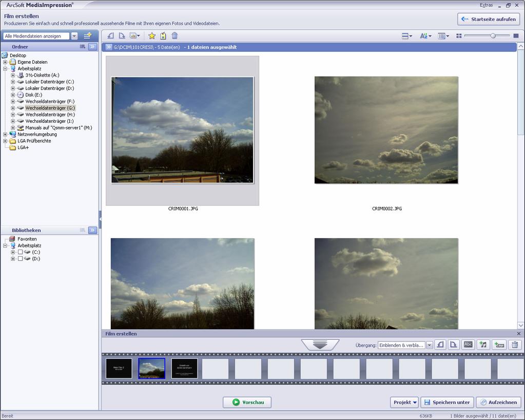Open the details list view dropdown

pos(443,36)
